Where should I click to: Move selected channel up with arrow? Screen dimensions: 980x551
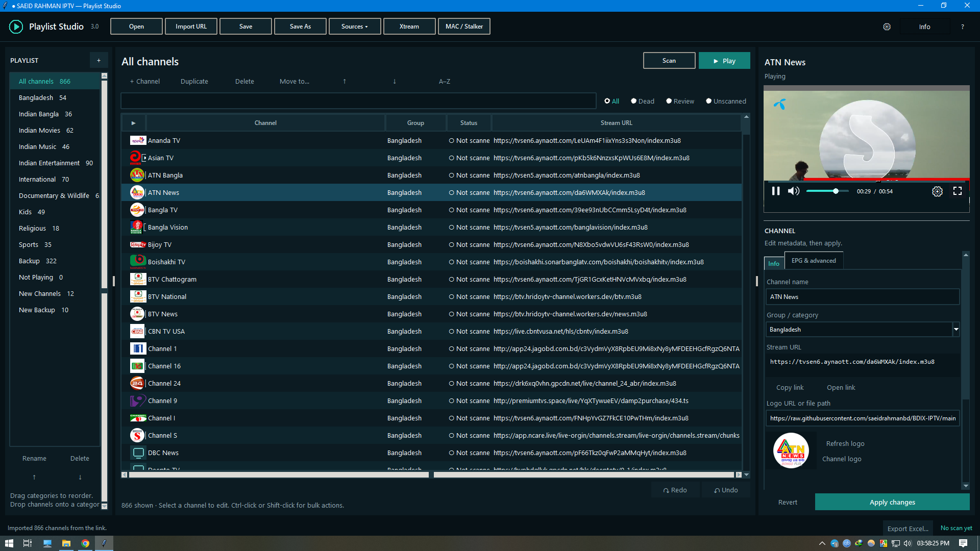(345, 81)
